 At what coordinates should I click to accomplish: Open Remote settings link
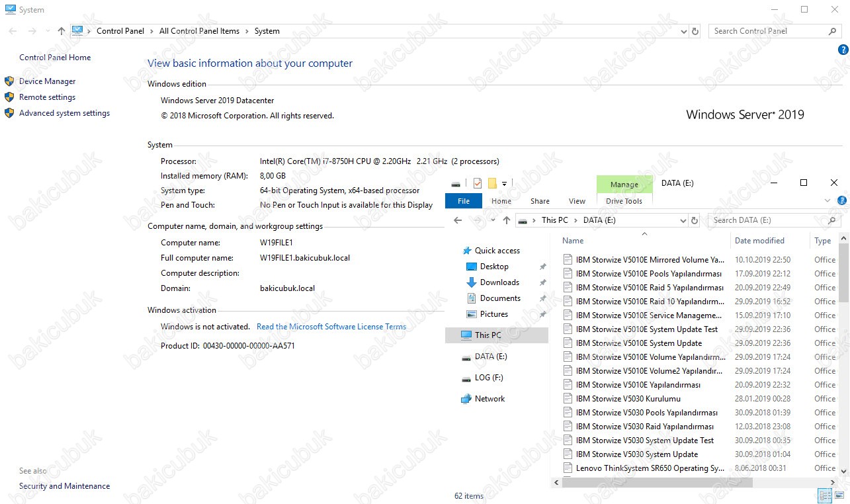pyautogui.click(x=47, y=97)
